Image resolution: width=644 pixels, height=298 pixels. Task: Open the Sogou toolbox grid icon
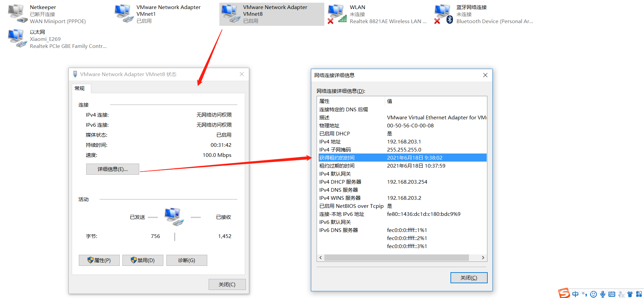pos(639,294)
